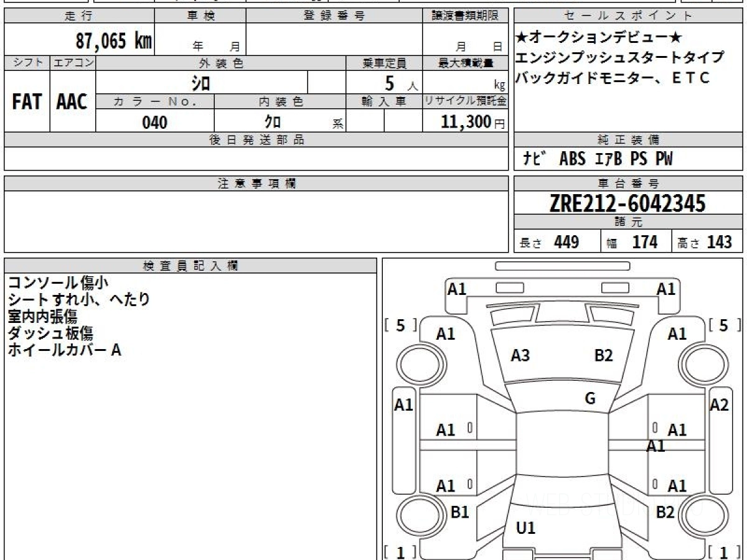
Task: Click the AAC air conditioner value
Action: (72, 102)
